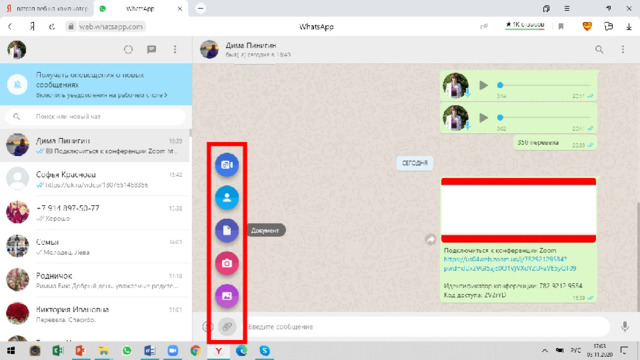The width and height of the screenshot is (640, 360).
Task: Toggle the paperclip attach menu
Action: pos(227,327)
